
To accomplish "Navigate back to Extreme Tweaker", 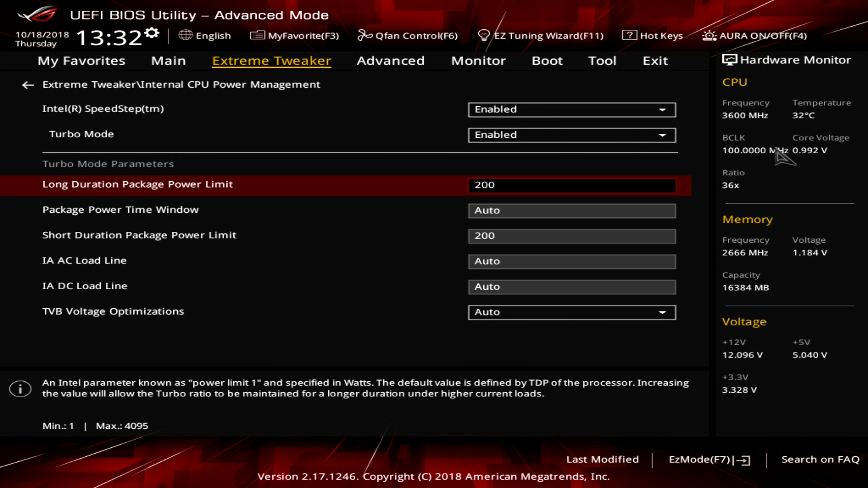I will point(28,84).
